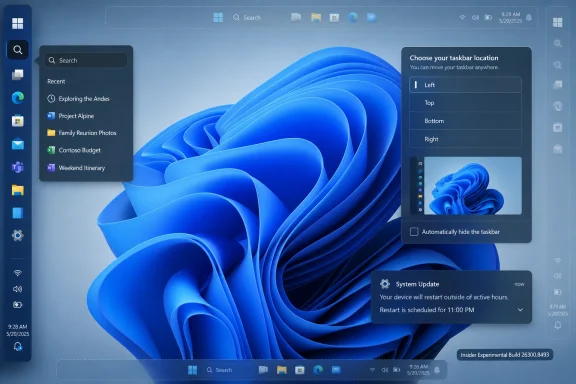Image resolution: width=576 pixels, height=384 pixels.
Task: Select Bottom taskbar location
Action: tap(465, 121)
